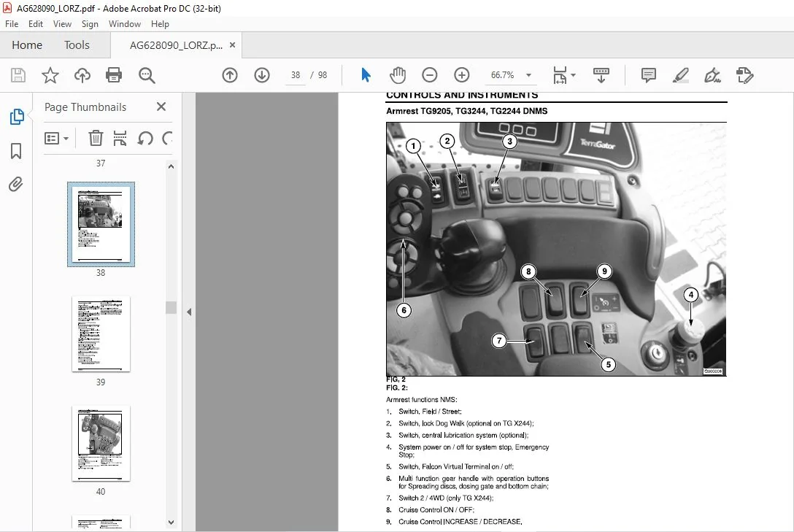Viewport: 794px width, 532px height.
Task: Rotate page counterclockwise icon
Action: [x=145, y=138]
